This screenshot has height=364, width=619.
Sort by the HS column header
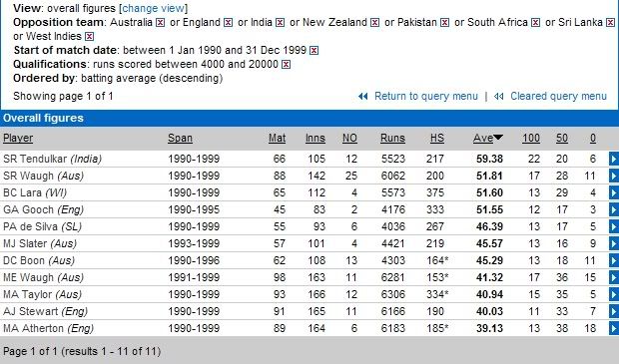[437, 138]
